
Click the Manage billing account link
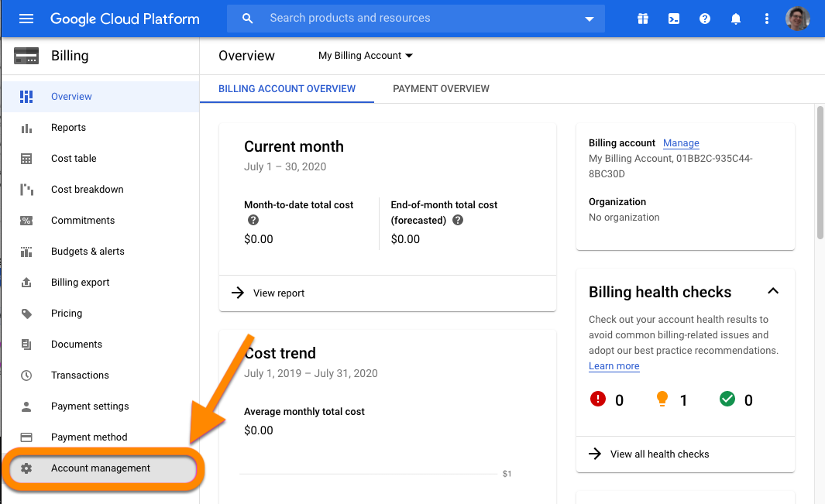click(681, 143)
